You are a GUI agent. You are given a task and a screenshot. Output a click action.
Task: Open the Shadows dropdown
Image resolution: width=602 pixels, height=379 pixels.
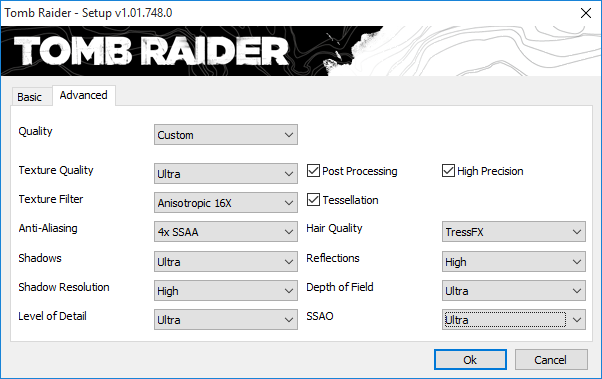coord(226,261)
